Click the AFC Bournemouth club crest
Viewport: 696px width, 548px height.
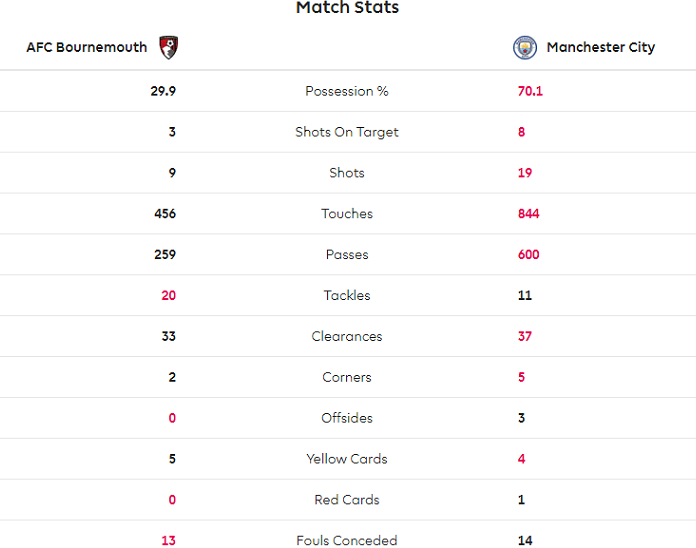click(168, 47)
